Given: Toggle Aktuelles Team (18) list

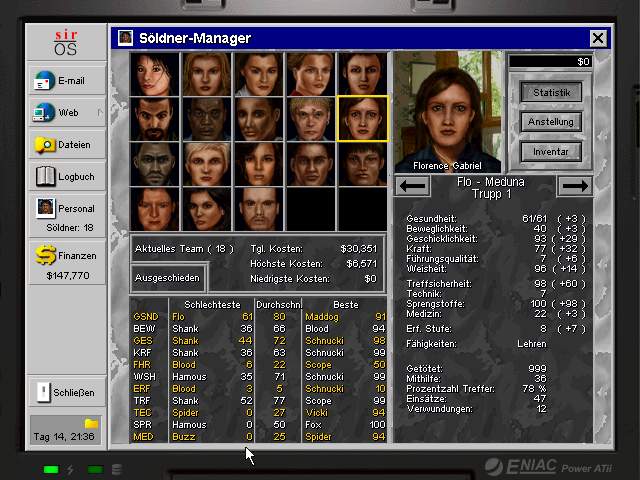Looking at the screenshot, I should (184, 249).
